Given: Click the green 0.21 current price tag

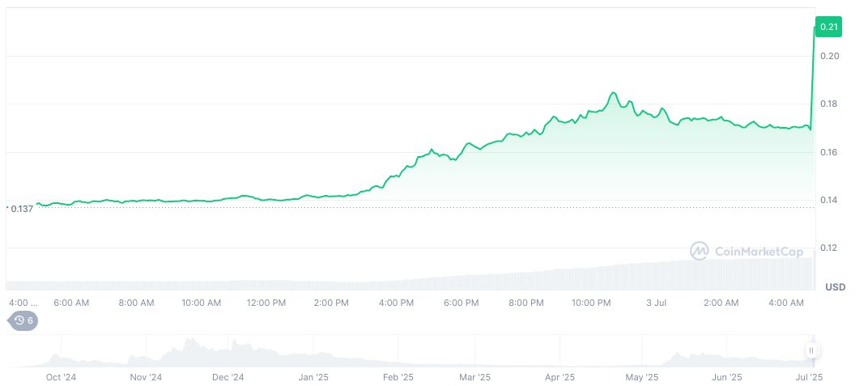Looking at the screenshot, I should [x=829, y=28].
